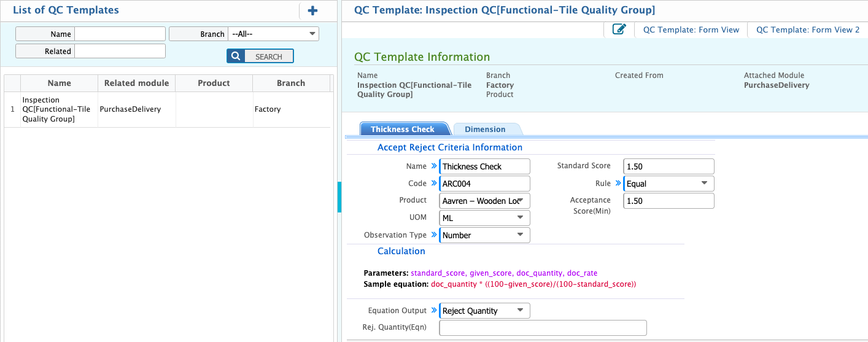Open QC Template: Form View
The height and width of the screenshot is (342, 868).
pyautogui.click(x=691, y=29)
